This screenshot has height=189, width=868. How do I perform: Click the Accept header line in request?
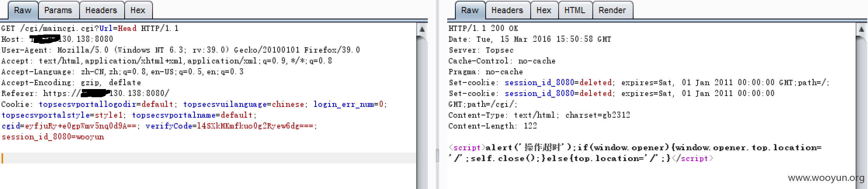(x=167, y=61)
